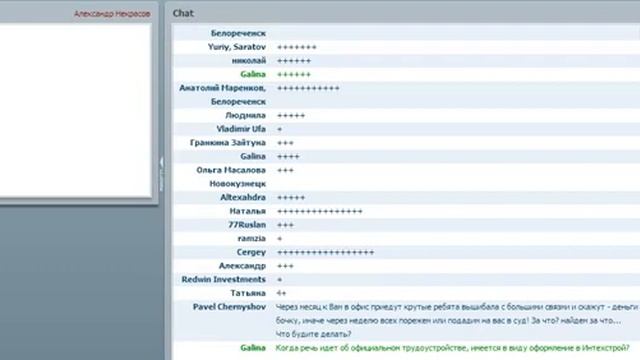Image resolution: width=640 pixels, height=360 pixels.
Task: Select the Altexahdra chat name
Action: tap(243, 198)
